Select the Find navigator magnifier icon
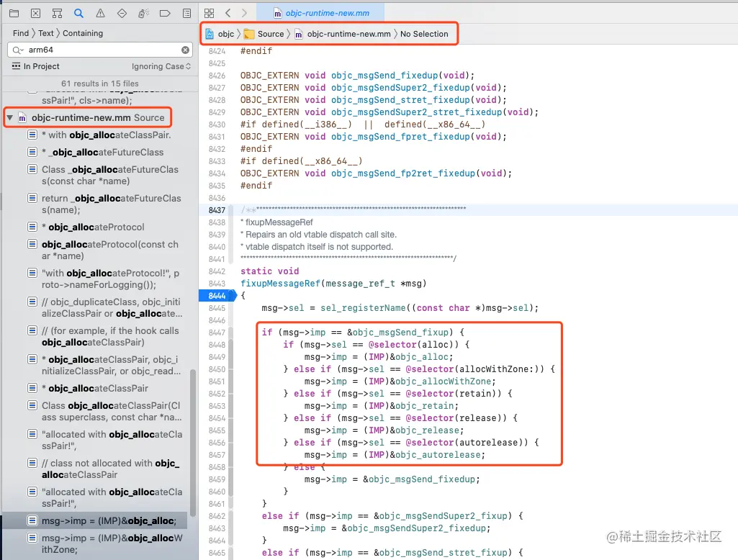The height and width of the screenshot is (560, 738). (78, 13)
